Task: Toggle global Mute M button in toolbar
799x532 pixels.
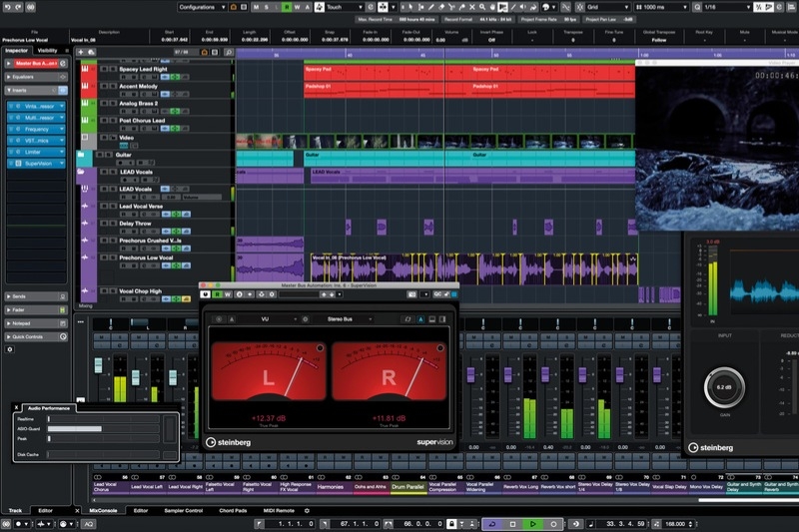Action: (256, 7)
